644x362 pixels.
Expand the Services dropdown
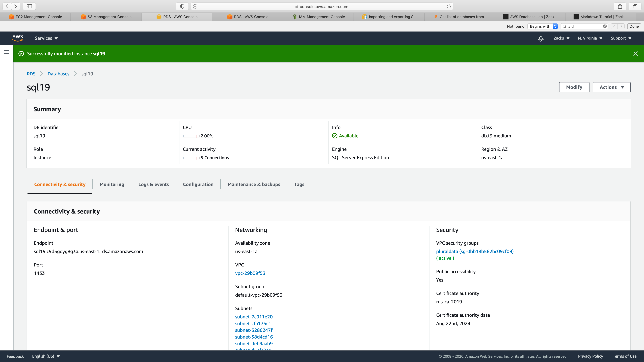tap(46, 38)
